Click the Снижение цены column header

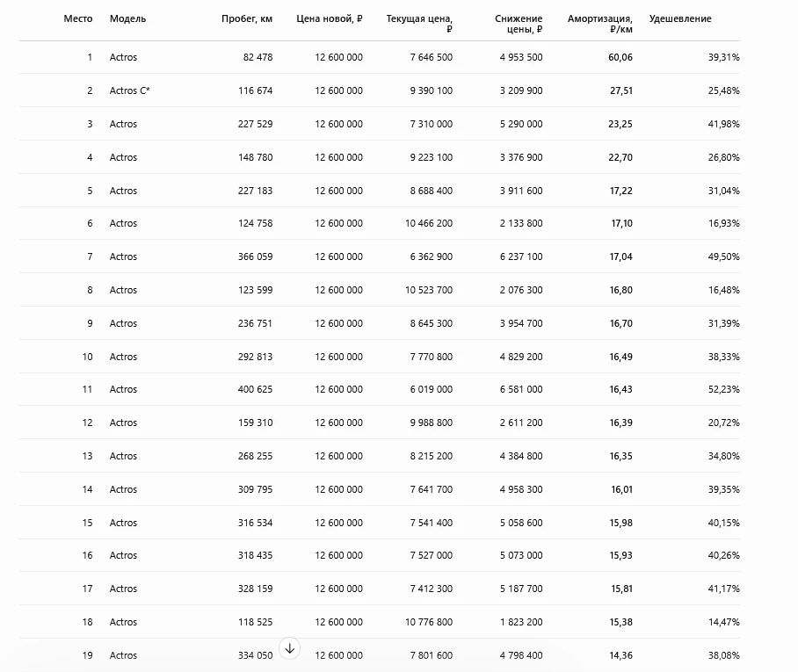pyautogui.click(x=519, y=24)
